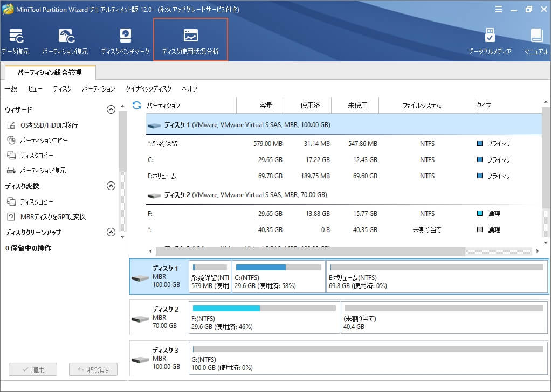The width and height of the screenshot is (551, 392).
Task: Select the E:ボリューム partition row
Action: [343, 176]
